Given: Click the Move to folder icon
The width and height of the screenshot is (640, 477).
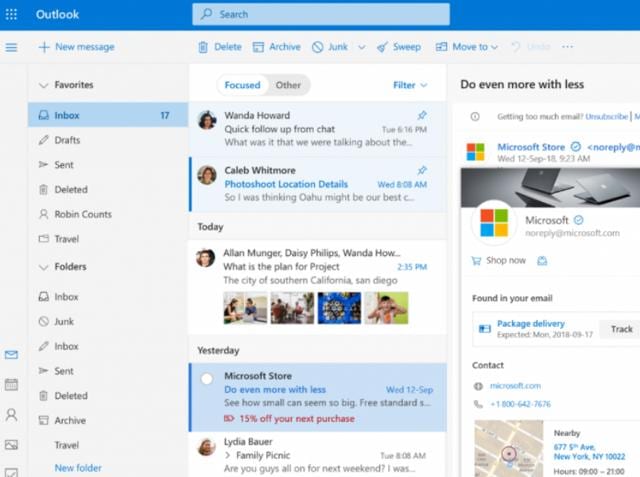Looking at the screenshot, I should click(441, 47).
